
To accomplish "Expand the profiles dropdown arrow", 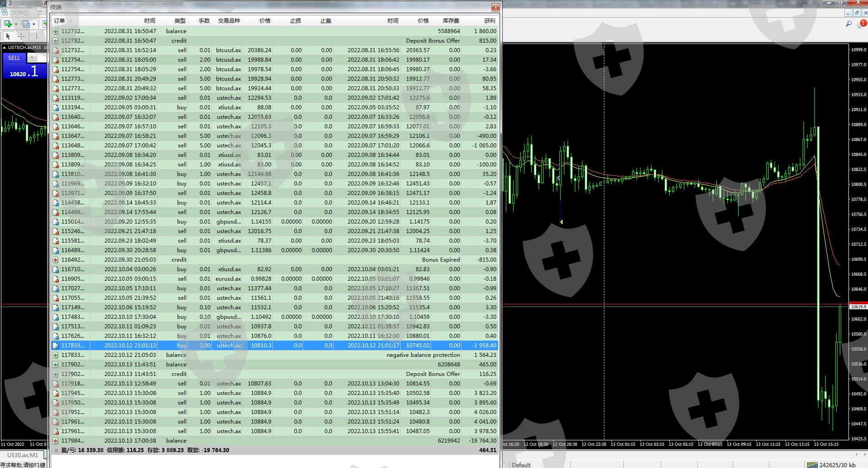I will coord(34,24).
